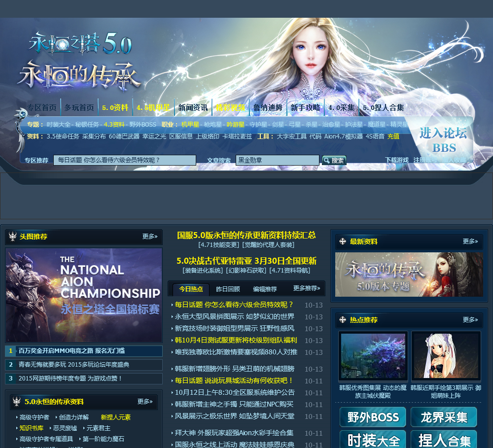
Task: Select the 今日热点 tab
Action: (191, 289)
